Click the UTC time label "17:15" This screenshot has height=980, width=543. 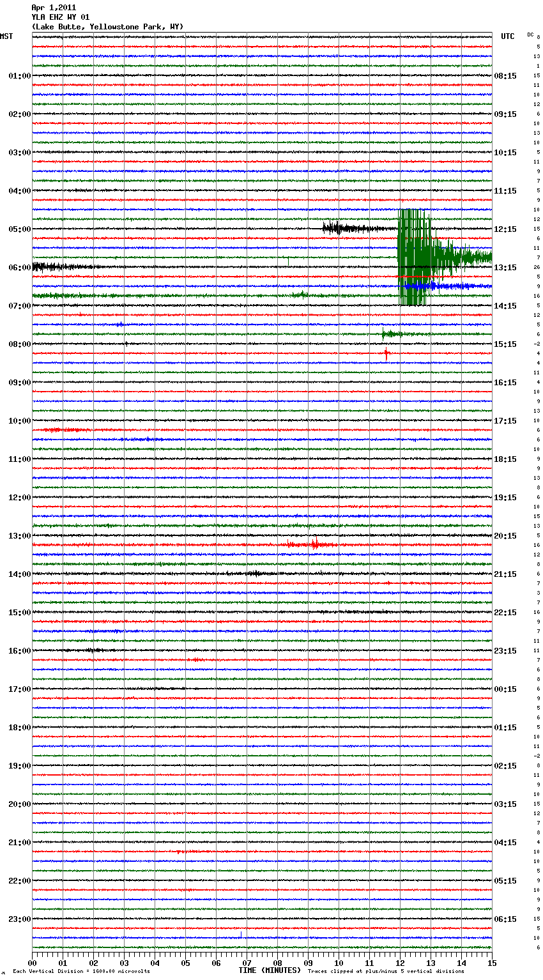pos(505,421)
